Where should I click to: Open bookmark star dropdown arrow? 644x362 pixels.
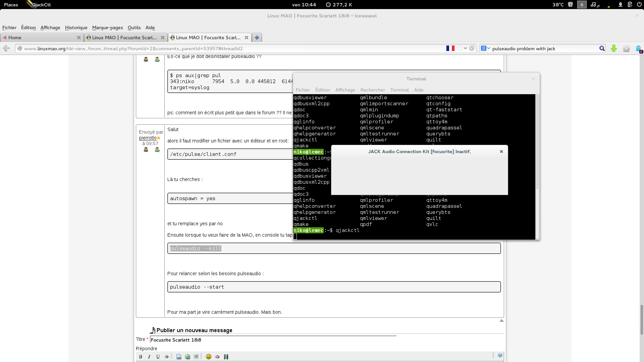[x=466, y=48]
